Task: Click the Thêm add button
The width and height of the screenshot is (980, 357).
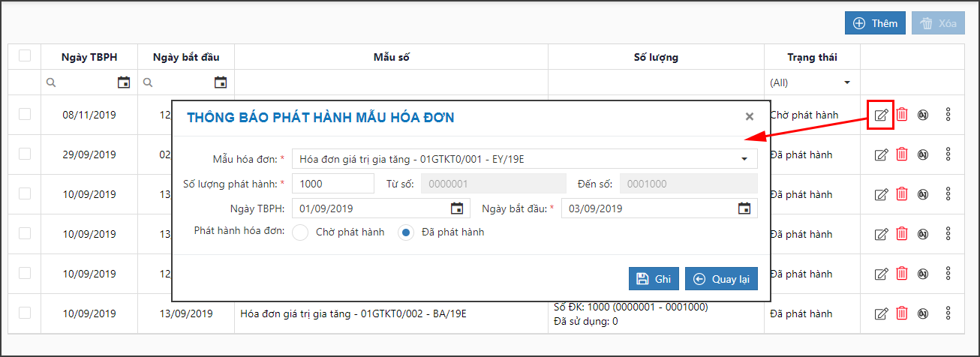Action: (x=875, y=23)
